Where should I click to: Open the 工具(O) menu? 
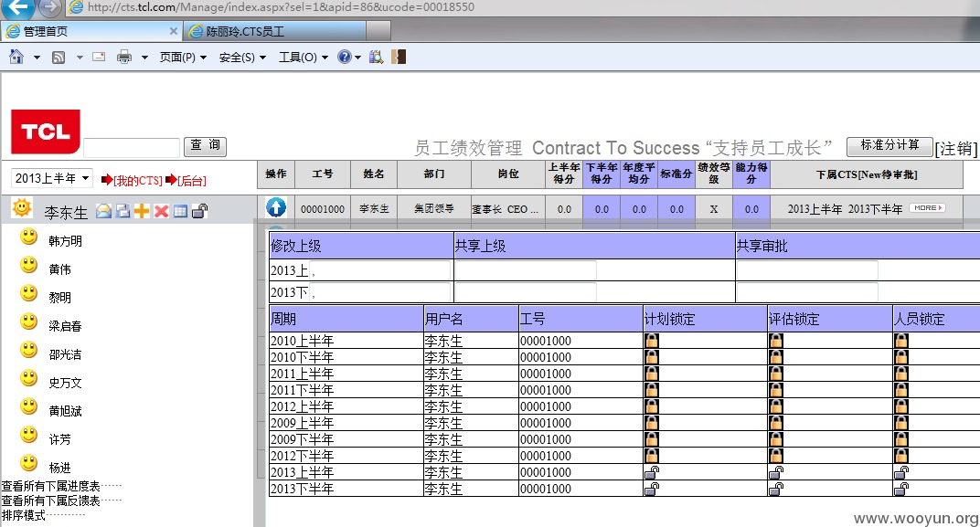pos(304,58)
